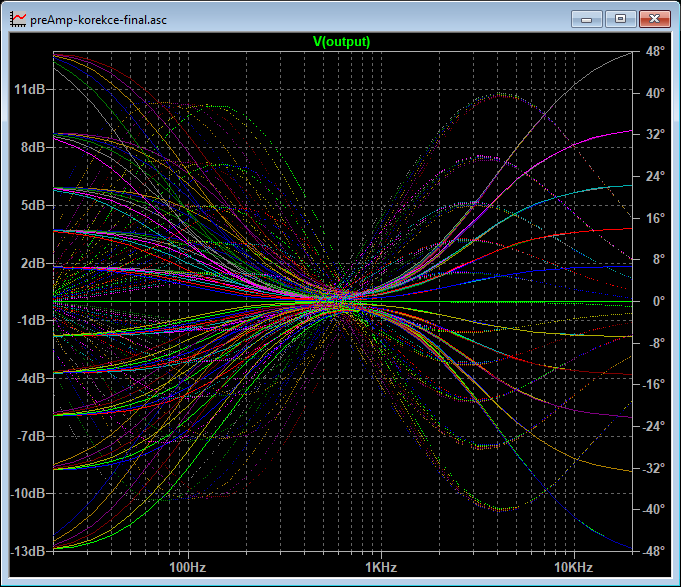
Task: Click the -10dB left axis label
Action: click(x=28, y=494)
